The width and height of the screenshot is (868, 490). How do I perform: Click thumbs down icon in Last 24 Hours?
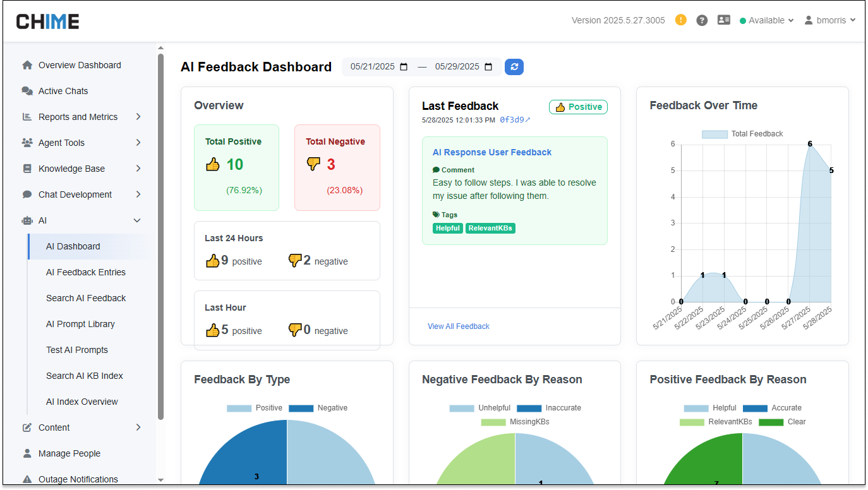[295, 260]
